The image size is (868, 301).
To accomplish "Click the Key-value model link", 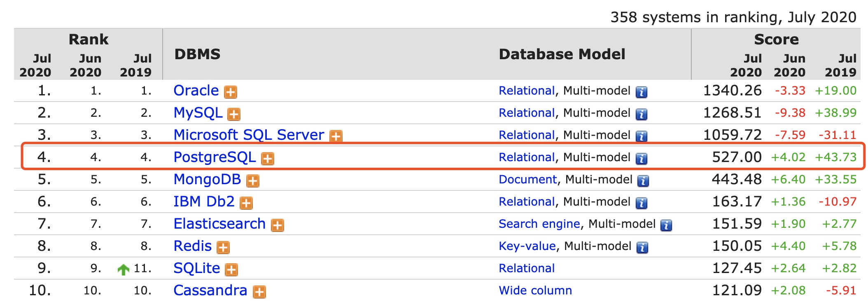I will (527, 246).
